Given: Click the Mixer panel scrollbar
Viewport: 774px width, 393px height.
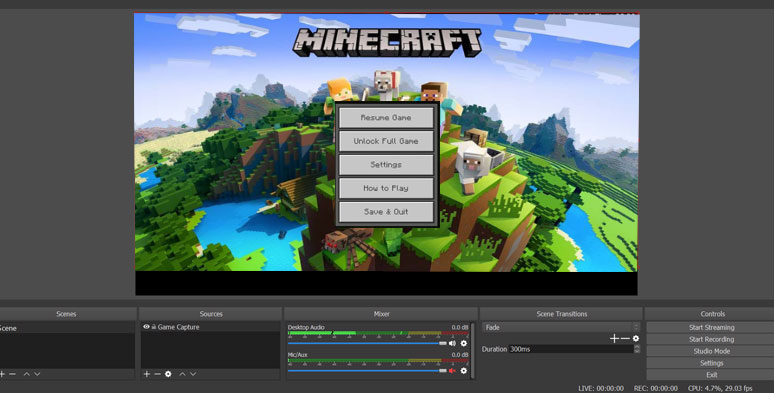Looking at the screenshot, I should pos(473,351).
